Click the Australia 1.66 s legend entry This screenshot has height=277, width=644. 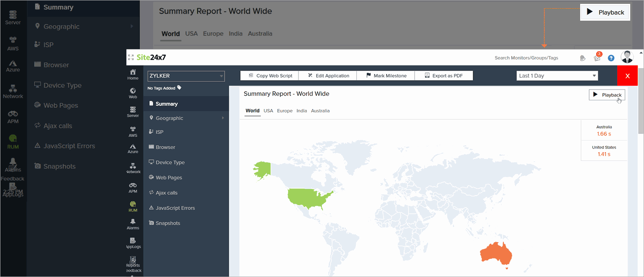point(604,131)
